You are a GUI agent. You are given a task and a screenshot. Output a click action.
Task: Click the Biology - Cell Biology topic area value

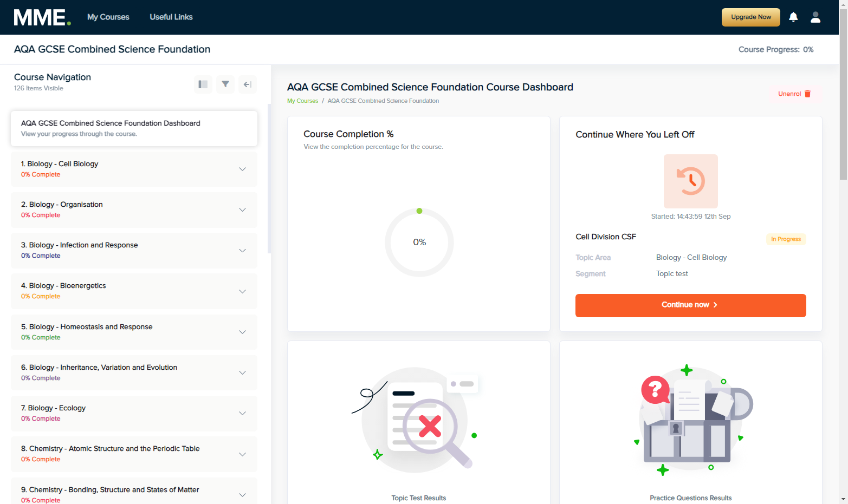pyautogui.click(x=691, y=258)
